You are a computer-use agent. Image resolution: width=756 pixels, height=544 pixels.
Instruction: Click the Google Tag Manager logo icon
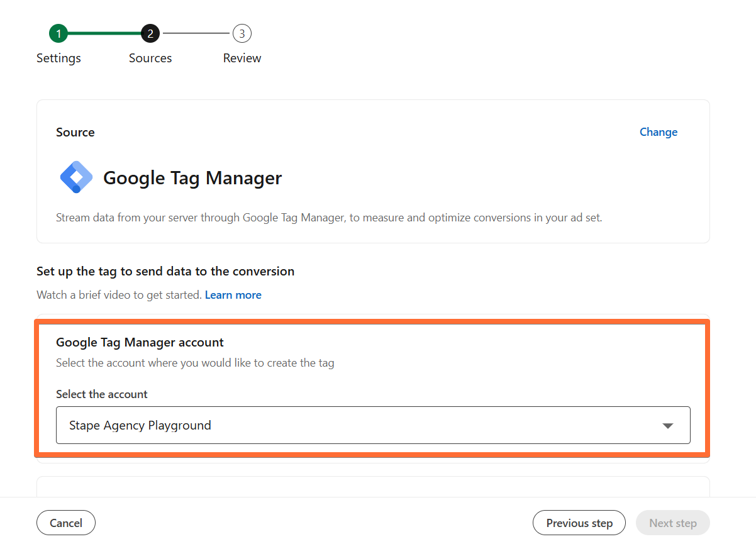pos(76,177)
